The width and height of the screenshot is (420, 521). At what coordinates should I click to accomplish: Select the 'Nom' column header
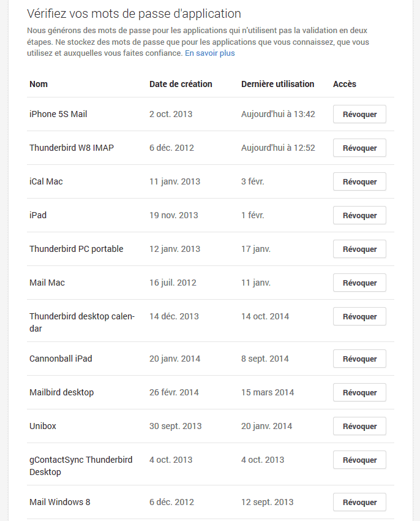coord(39,84)
